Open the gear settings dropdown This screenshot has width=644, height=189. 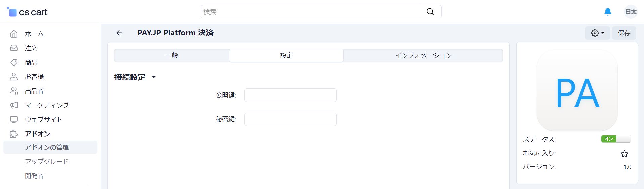597,33
